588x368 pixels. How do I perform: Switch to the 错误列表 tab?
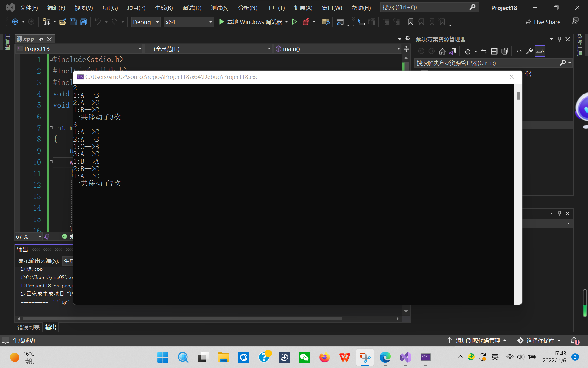[28, 328]
